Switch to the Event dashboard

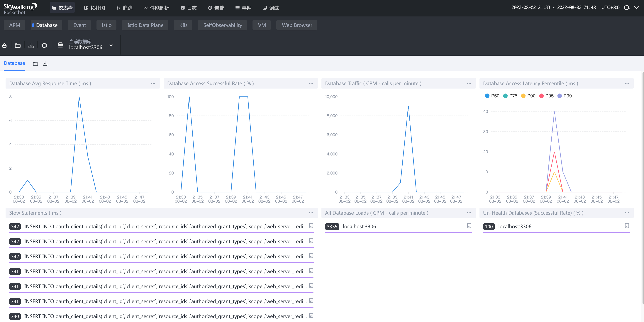[x=79, y=25]
